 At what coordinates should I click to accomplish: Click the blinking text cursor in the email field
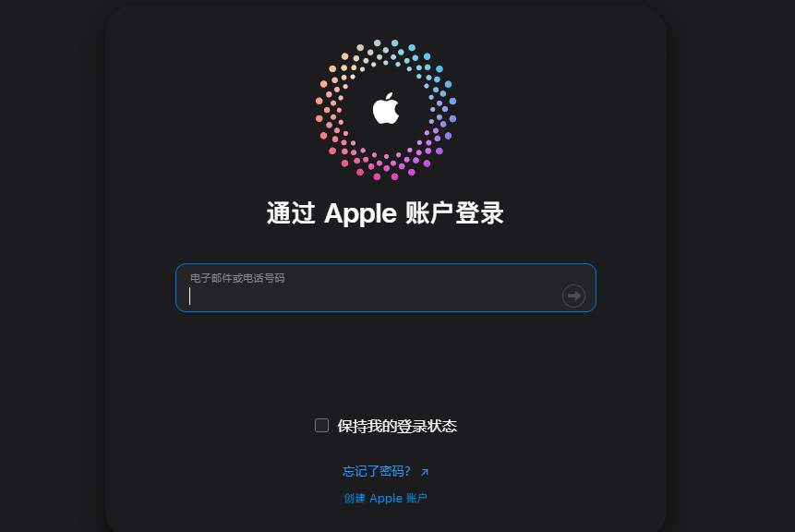189,296
